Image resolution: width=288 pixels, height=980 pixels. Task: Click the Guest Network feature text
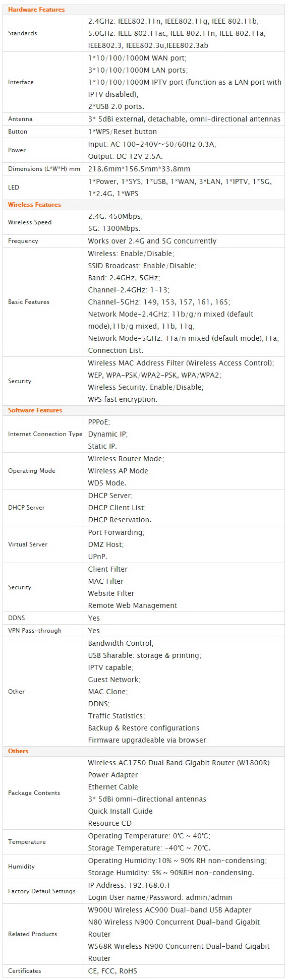114,680
